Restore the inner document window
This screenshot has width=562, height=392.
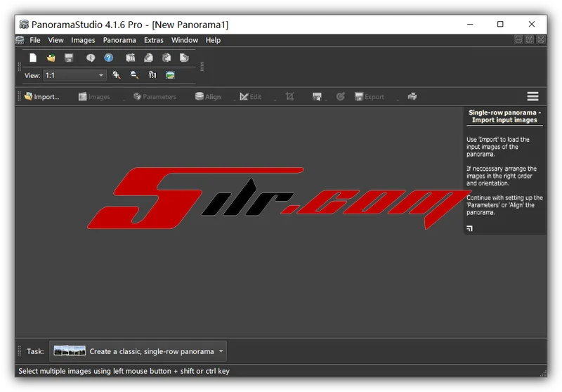pyautogui.click(x=530, y=40)
